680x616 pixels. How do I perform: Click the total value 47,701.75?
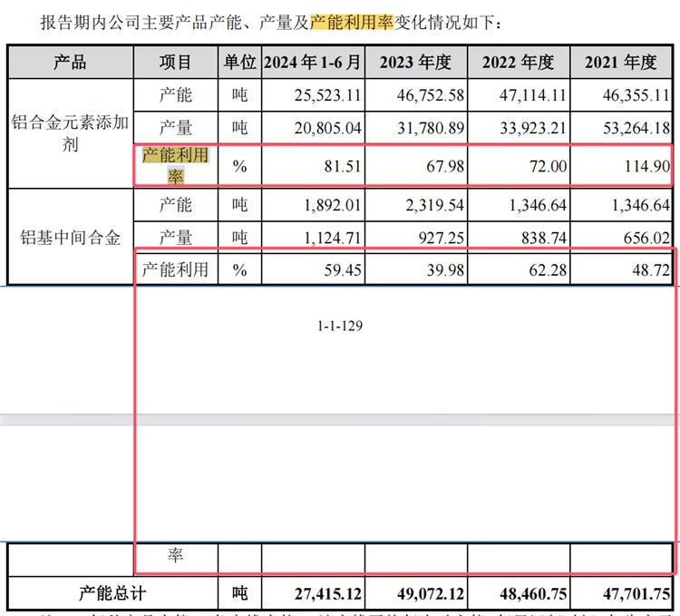pos(636,593)
